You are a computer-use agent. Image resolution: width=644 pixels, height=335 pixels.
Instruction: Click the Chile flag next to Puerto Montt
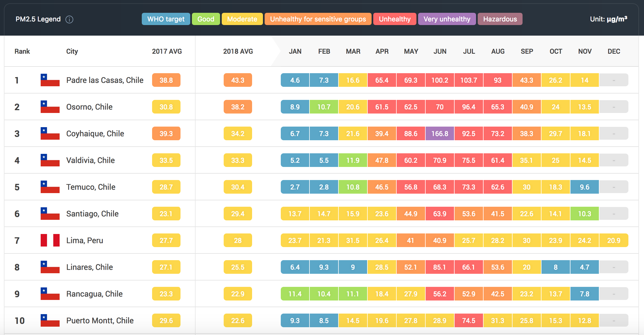(x=50, y=321)
